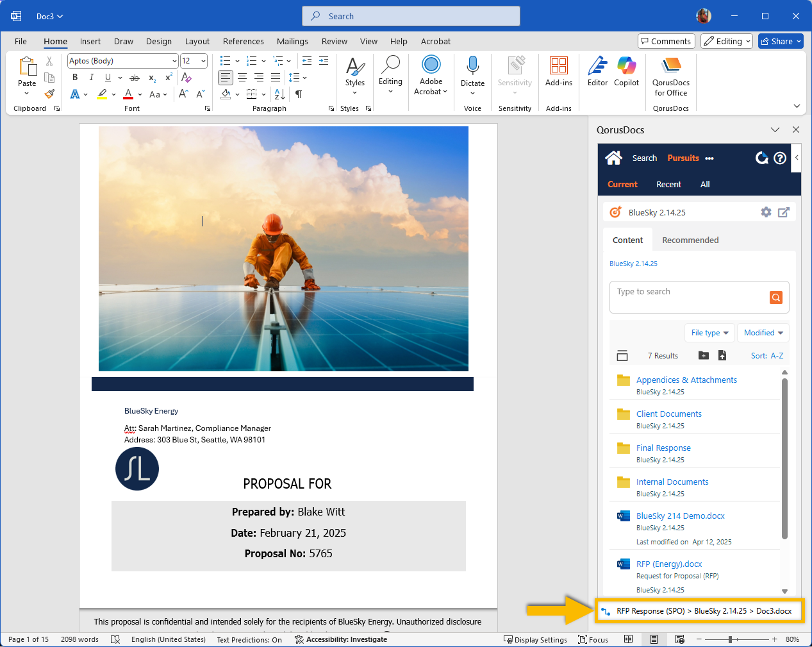Toggle italic text formatting
The image size is (812, 647).
point(91,78)
